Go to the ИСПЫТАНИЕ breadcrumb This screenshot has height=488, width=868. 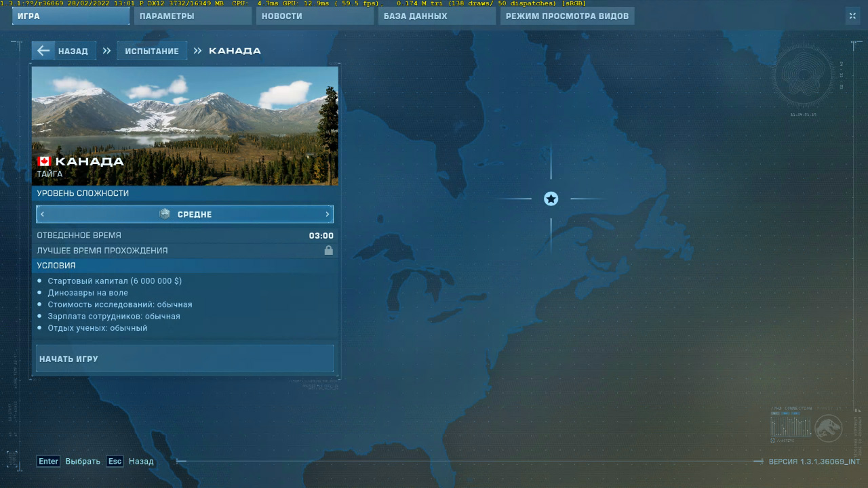152,51
